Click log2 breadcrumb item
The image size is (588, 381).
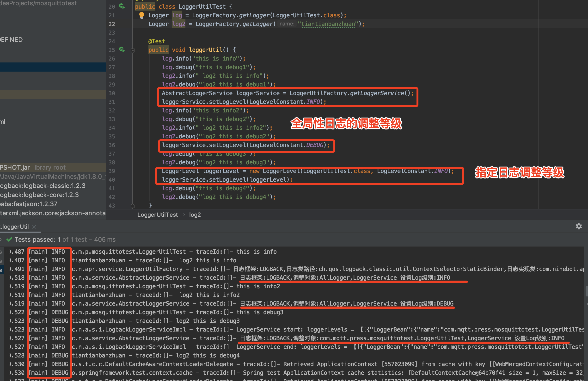point(195,215)
